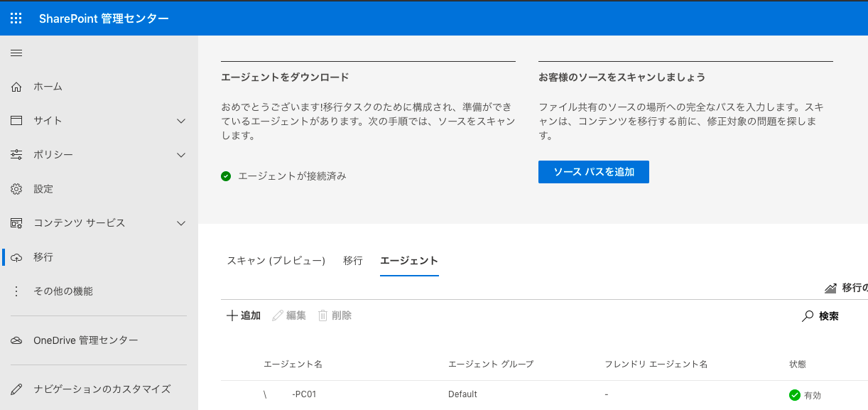This screenshot has height=410, width=868.
Task: Click the SharePoint 管理センター title
Action: pyautogui.click(x=104, y=18)
